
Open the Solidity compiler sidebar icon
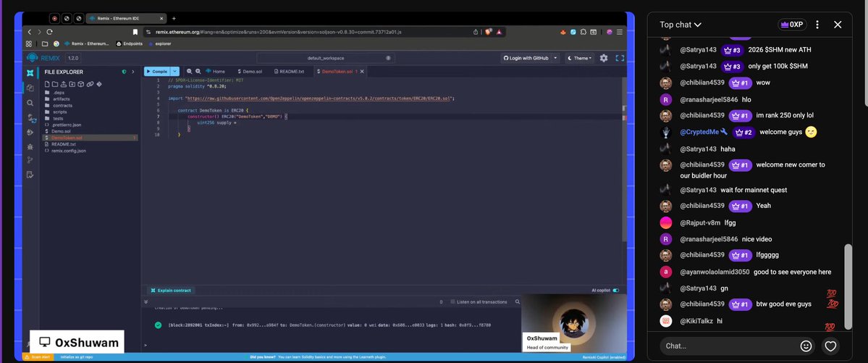pyautogui.click(x=30, y=118)
